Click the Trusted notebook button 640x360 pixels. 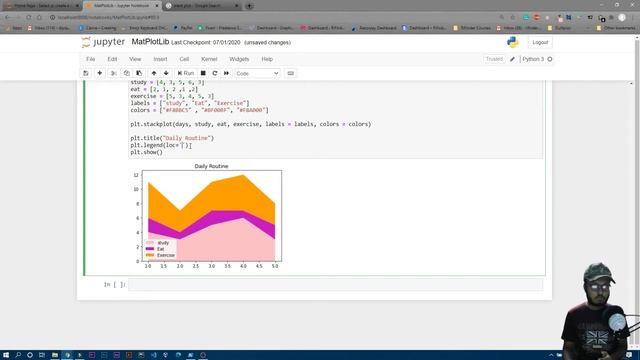[494, 59]
